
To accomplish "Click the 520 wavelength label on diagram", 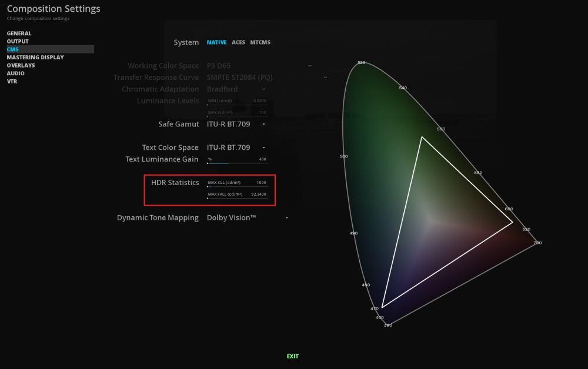I will pyautogui.click(x=361, y=62).
